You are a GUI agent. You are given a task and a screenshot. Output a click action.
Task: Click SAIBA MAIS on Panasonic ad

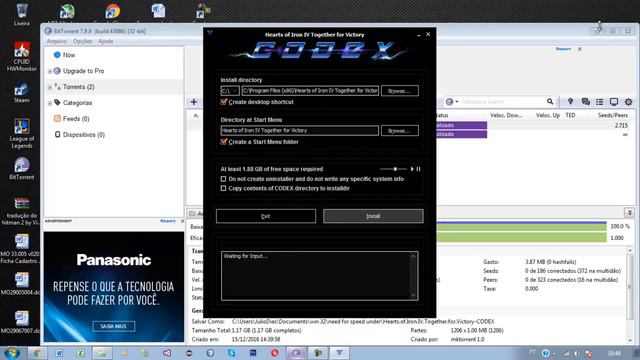pos(113,326)
